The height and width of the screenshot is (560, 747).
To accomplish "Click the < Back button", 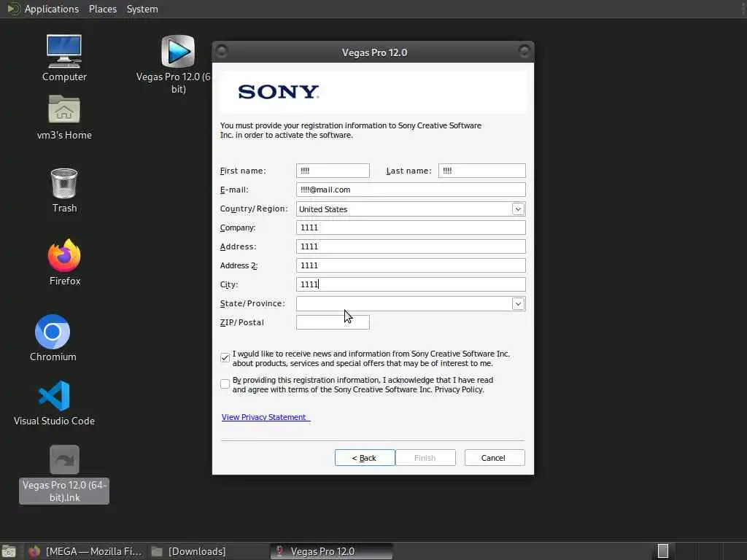I will [x=365, y=458].
